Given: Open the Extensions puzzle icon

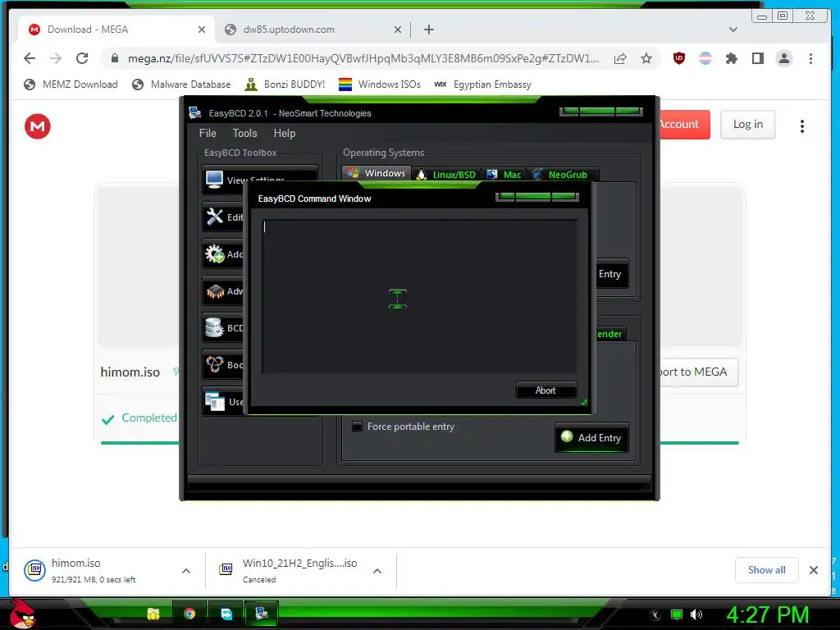Looking at the screenshot, I should tap(731, 58).
